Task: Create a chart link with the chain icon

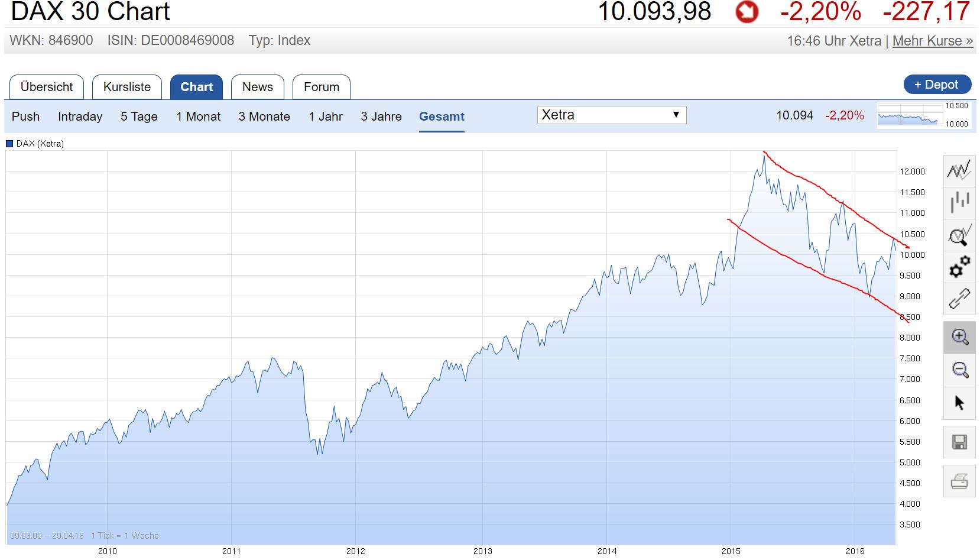Action: [959, 299]
